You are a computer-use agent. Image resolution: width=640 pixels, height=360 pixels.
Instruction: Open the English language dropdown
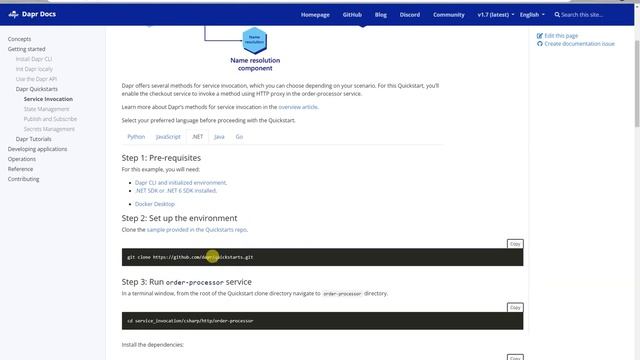point(532,15)
